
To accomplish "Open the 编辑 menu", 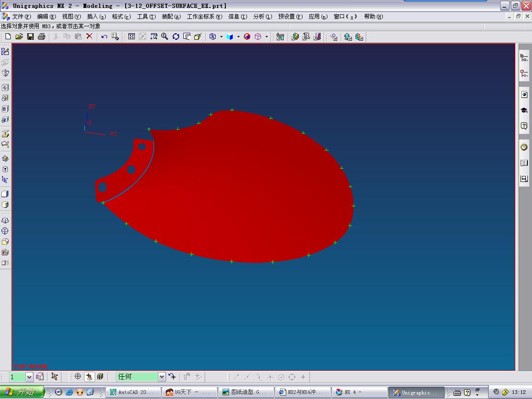I will (x=47, y=16).
